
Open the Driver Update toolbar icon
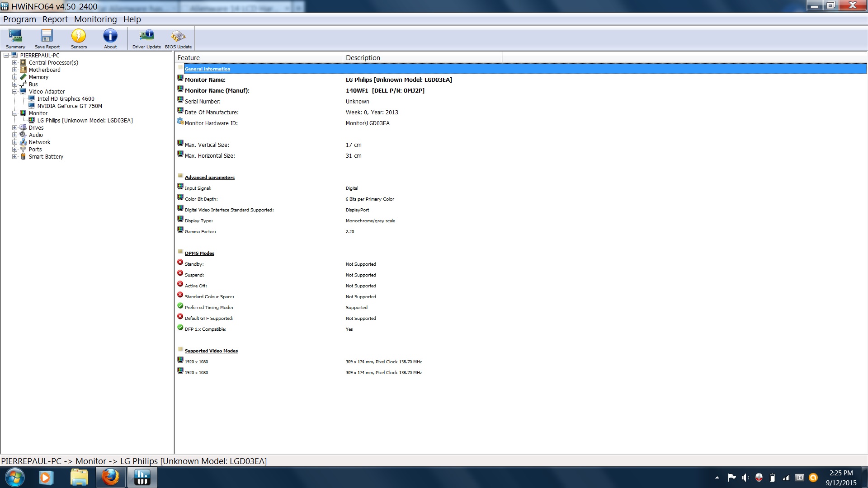(146, 38)
